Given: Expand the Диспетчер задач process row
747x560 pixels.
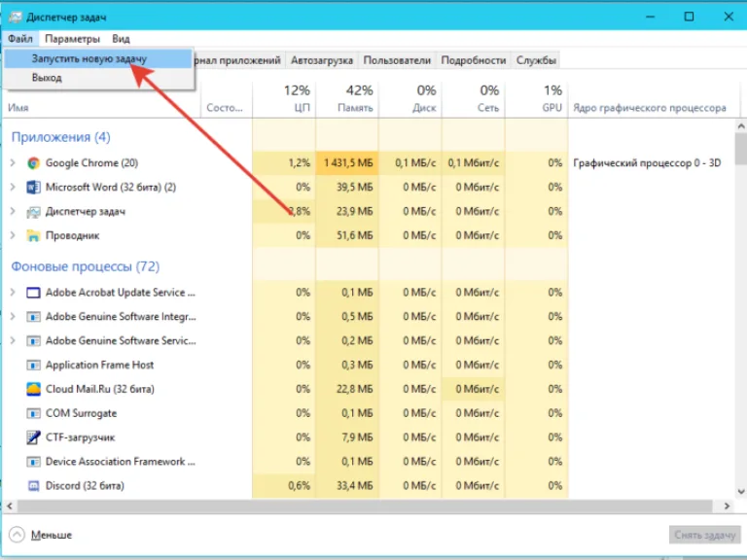Looking at the screenshot, I should [x=13, y=211].
